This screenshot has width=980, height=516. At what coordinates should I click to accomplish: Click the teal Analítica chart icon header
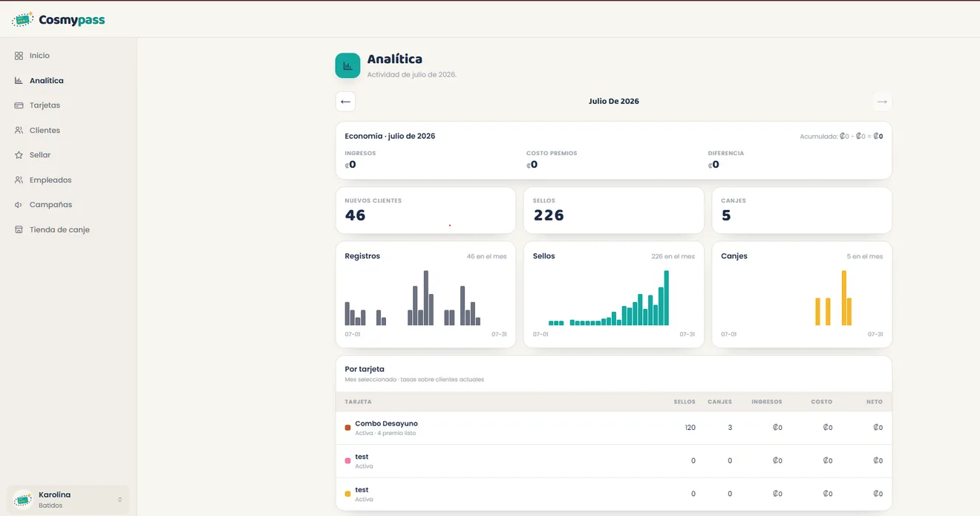coord(347,65)
